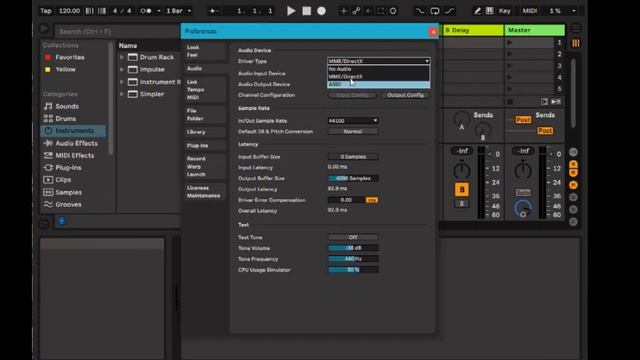Toggle Follow playback icon
The width and height of the screenshot is (640, 360).
pyautogui.click(x=213, y=11)
